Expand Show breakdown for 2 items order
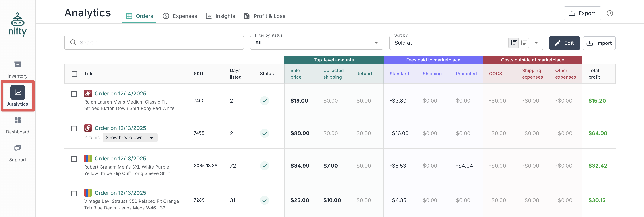Screen dimensions: 644x217 pos(130,138)
